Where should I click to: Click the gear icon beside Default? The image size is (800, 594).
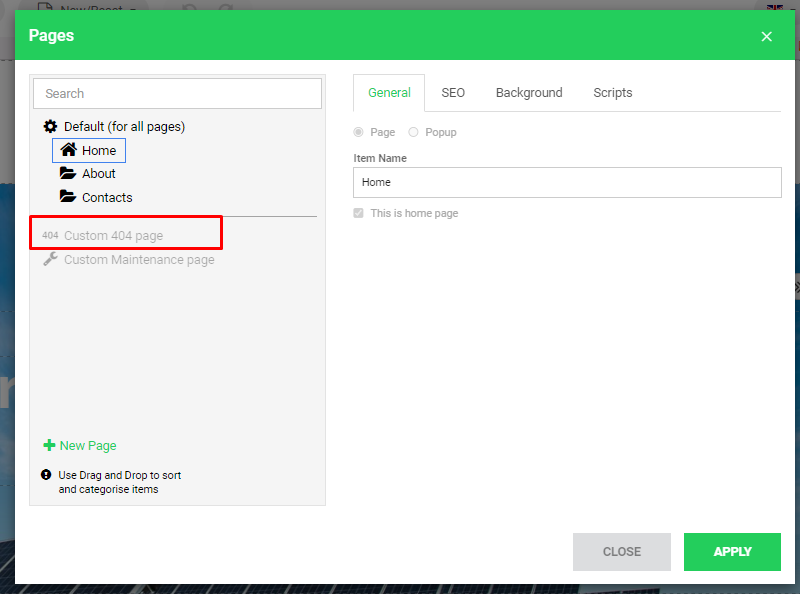(50, 127)
